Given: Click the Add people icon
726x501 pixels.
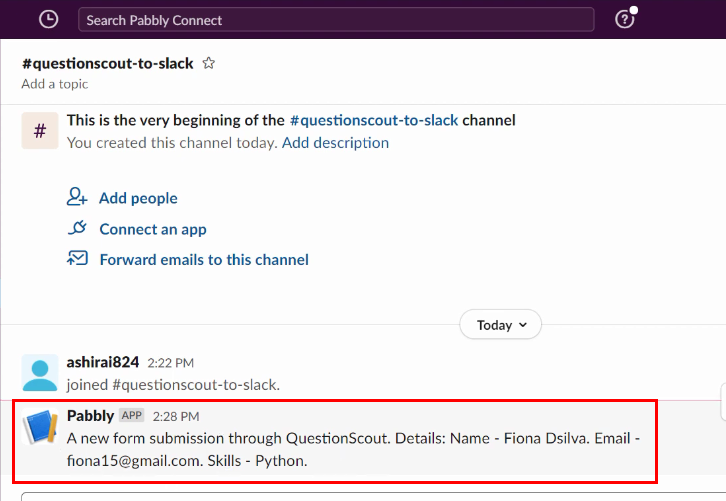Looking at the screenshot, I should 77,197.
